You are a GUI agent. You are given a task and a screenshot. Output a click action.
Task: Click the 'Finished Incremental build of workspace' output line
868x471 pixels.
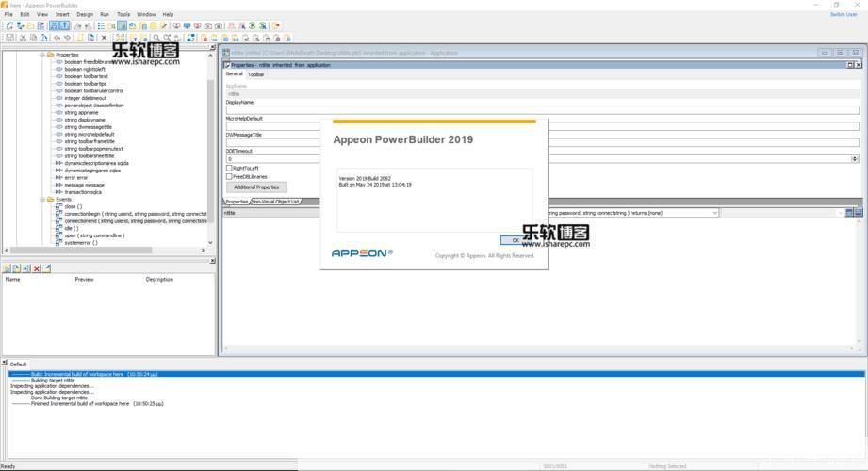[x=88, y=404]
